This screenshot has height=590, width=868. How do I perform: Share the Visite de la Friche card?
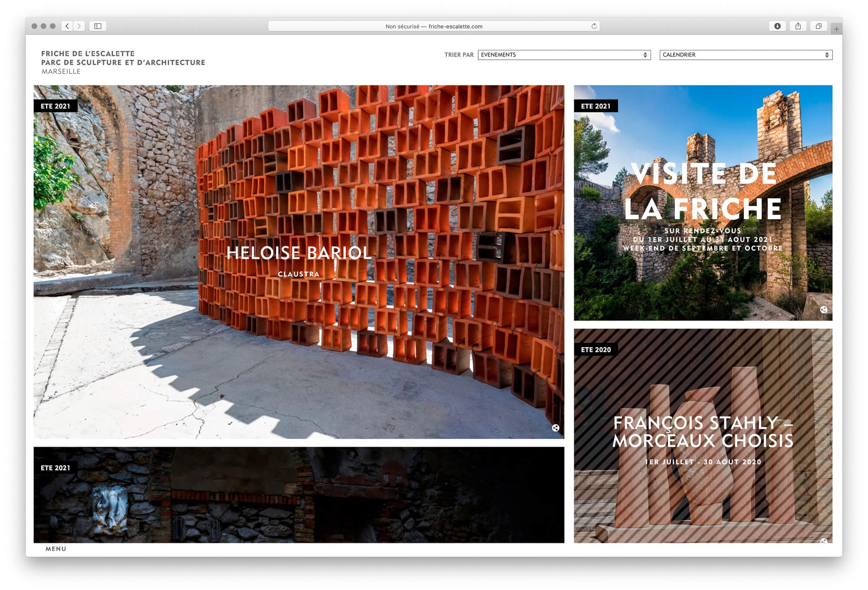[x=823, y=310]
